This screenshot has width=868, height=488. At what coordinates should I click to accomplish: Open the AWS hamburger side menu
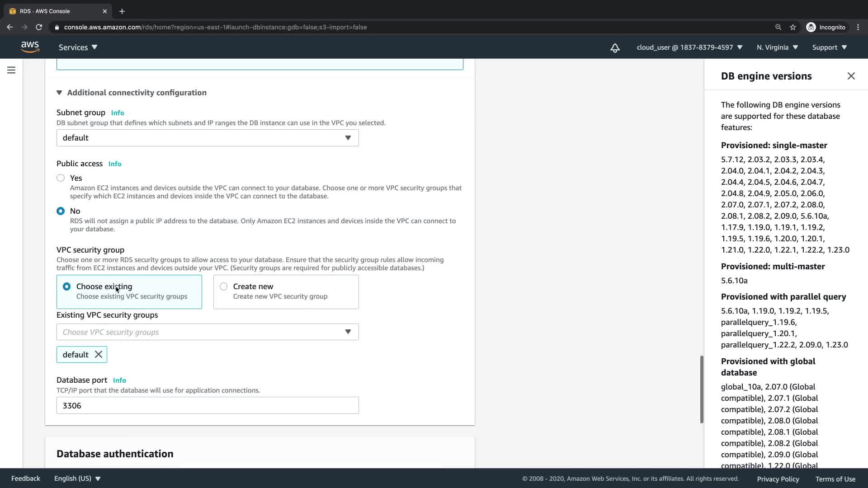click(x=11, y=70)
